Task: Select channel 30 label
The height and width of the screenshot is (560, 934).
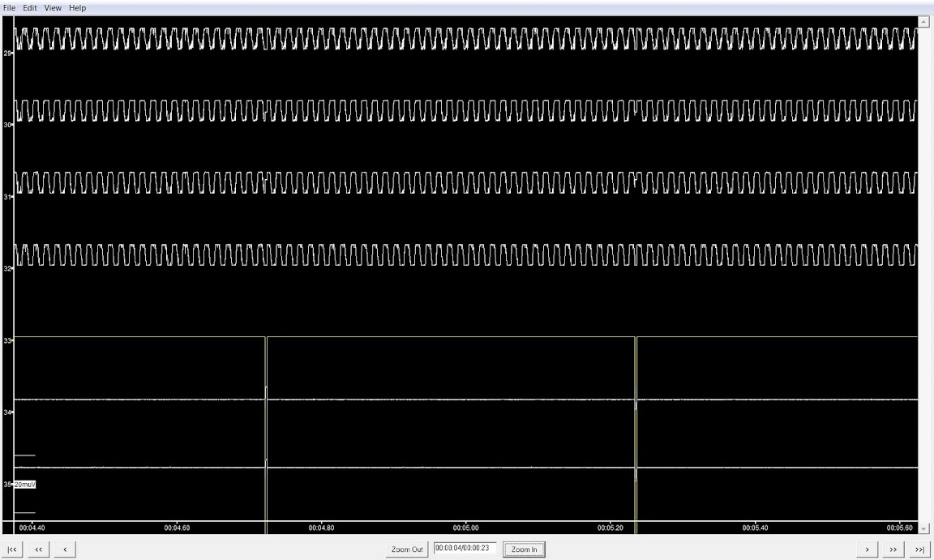Action: (8, 125)
